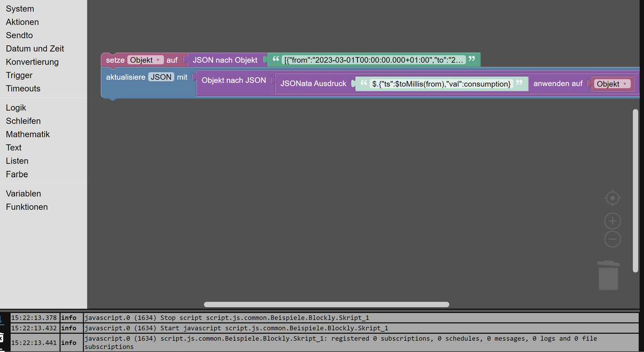
Task: Open the Timeouts block category
Action: [23, 89]
